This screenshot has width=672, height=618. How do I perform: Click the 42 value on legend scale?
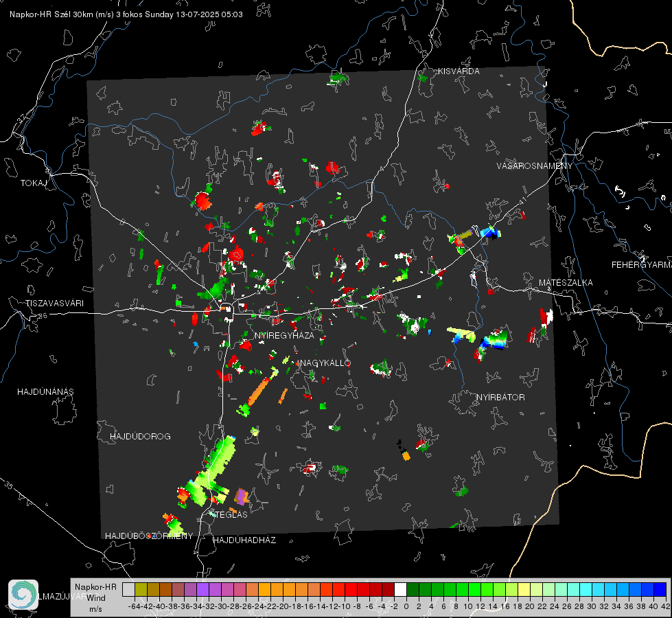pyautogui.click(x=665, y=606)
